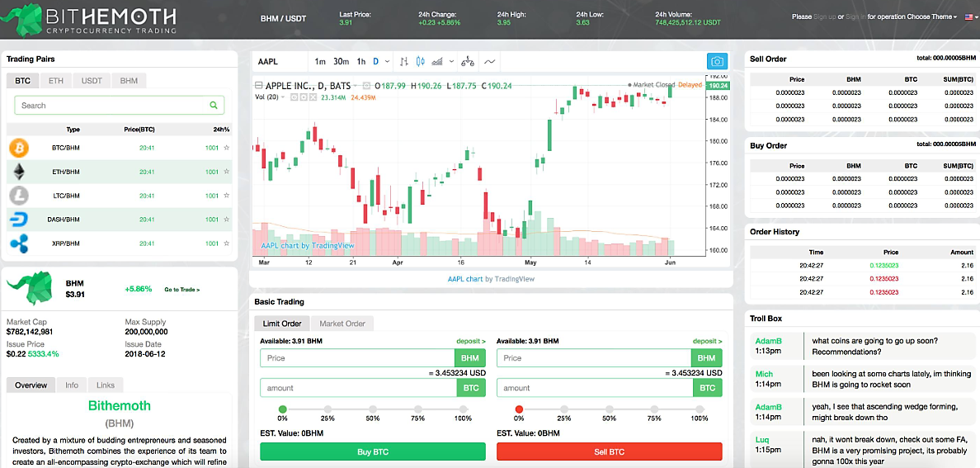Select the BHM trading pairs tab
Screen dimensions: 980x468
(x=130, y=81)
